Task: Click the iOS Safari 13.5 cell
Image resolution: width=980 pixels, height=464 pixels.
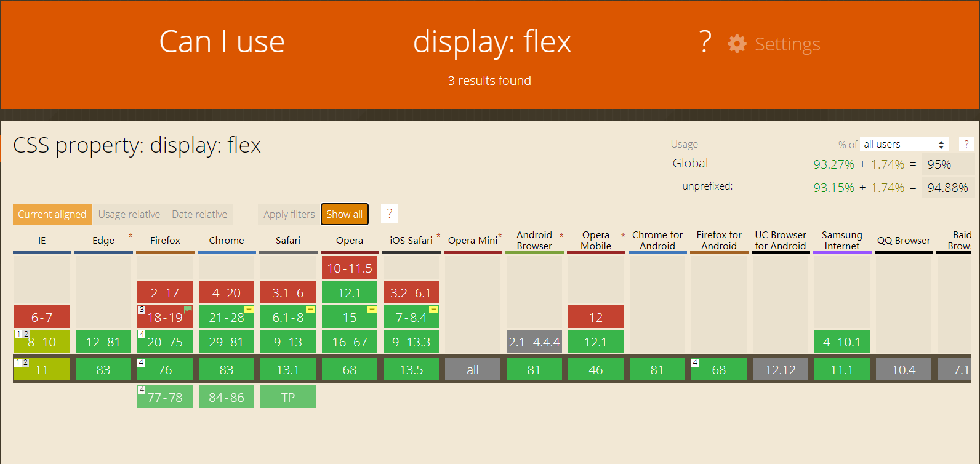Action: (411, 369)
